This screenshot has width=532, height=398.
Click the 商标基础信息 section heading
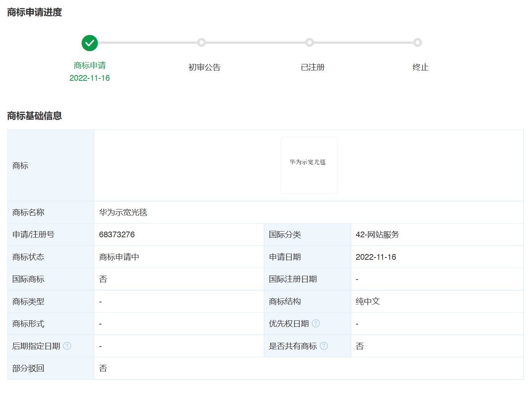click(34, 116)
